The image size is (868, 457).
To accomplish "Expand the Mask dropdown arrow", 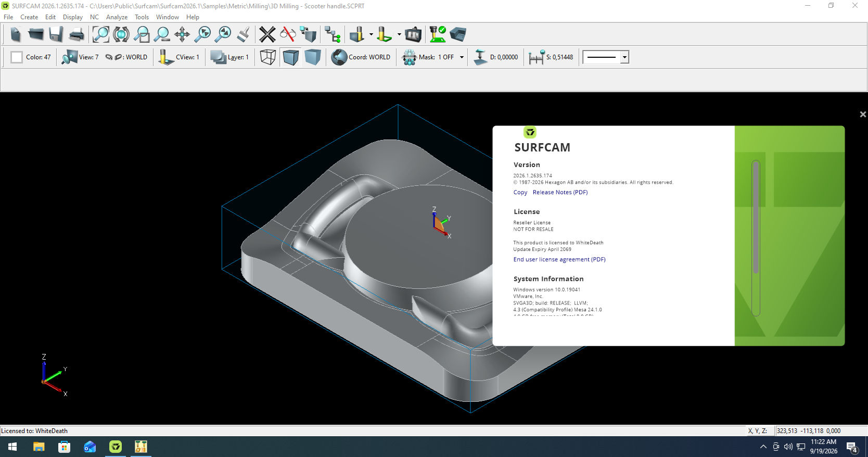I will (x=462, y=57).
